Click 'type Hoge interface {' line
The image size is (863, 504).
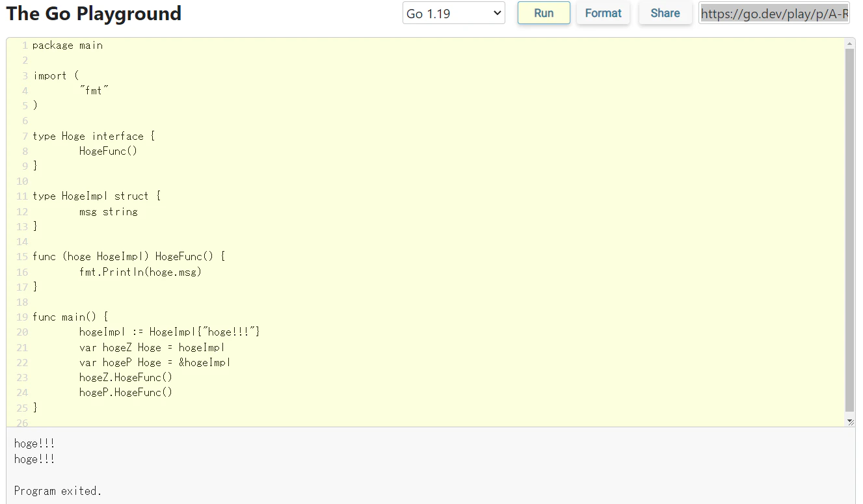[94, 136]
